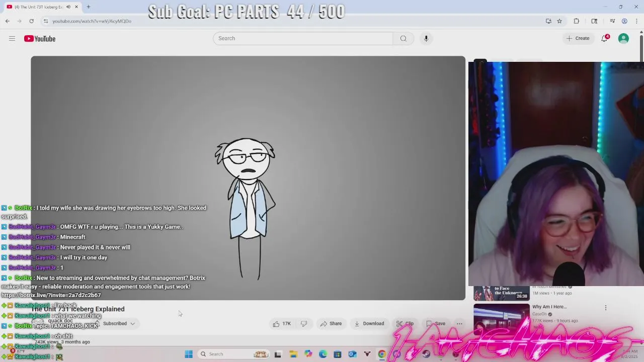Close the Unit 731 Iceberg tab
This screenshot has height=362, width=644.
[76, 7]
